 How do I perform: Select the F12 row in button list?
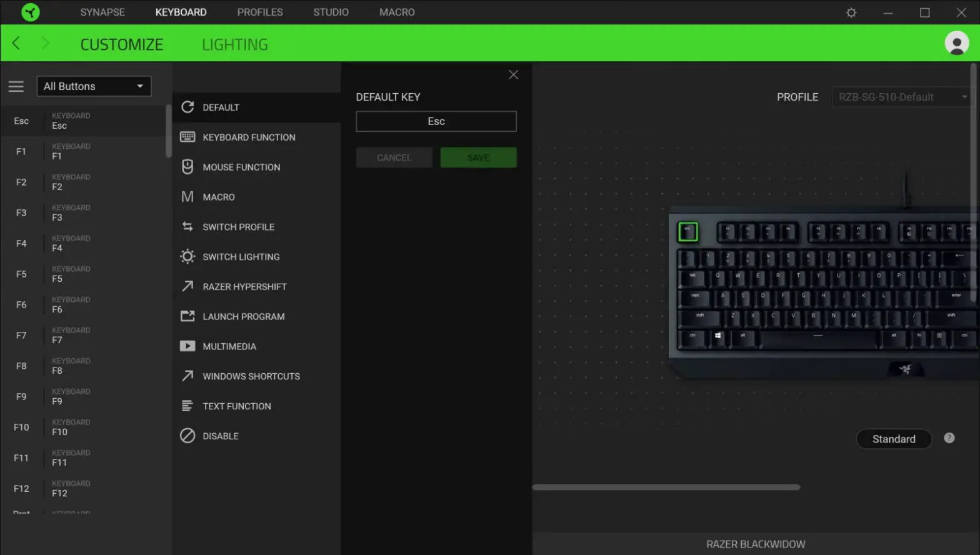point(84,488)
